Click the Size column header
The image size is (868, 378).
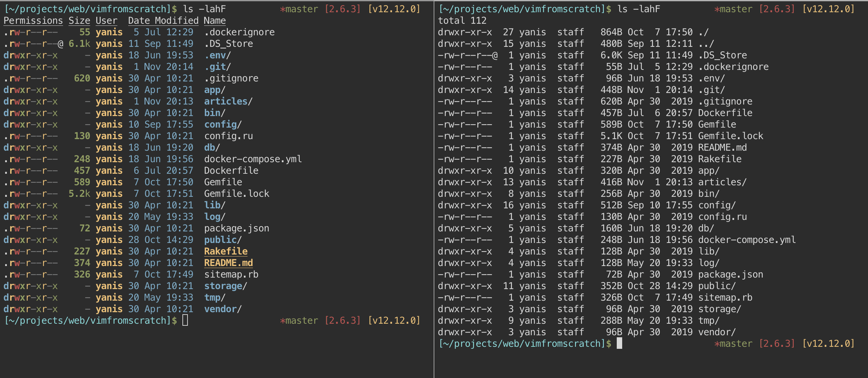[79, 21]
